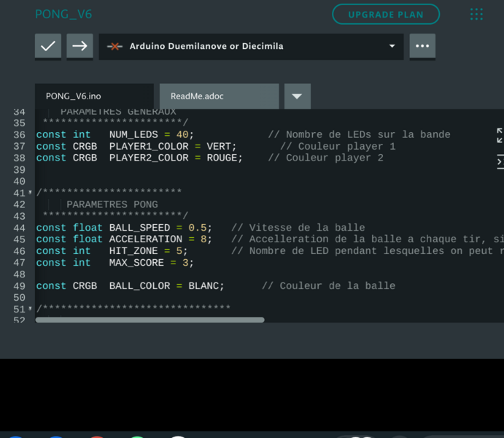Collapse the comment block at line 51

(x=30, y=310)
